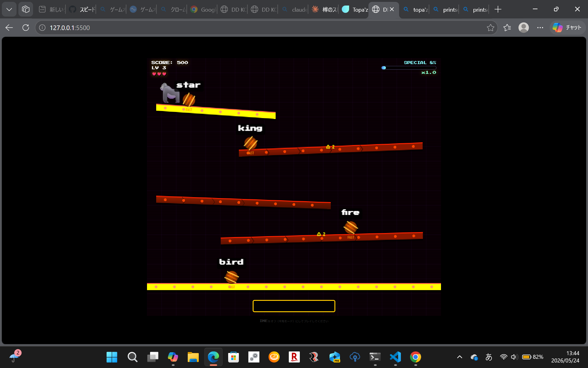Open Google Chrome from the taskbar

click(415, 357)
